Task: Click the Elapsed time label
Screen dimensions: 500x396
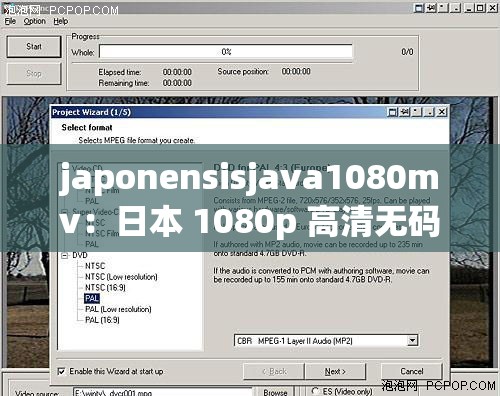Action: [x=120, y=72]
